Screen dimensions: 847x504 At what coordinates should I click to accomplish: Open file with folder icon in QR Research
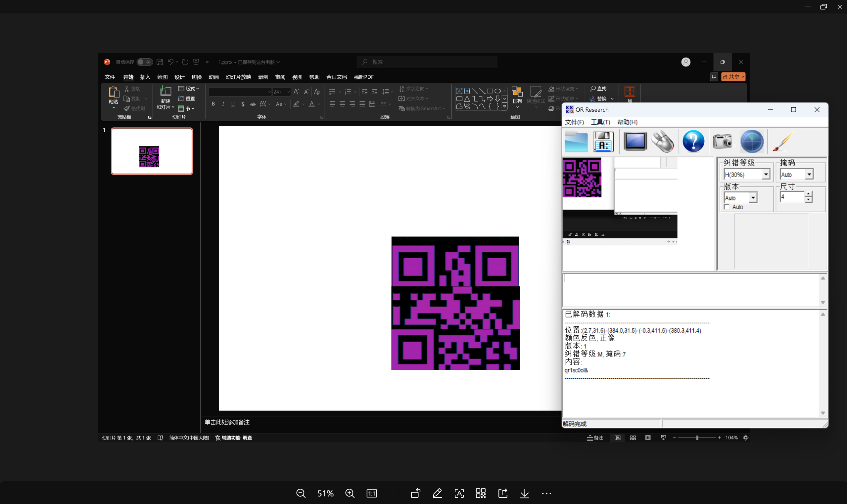click(576, 142)
